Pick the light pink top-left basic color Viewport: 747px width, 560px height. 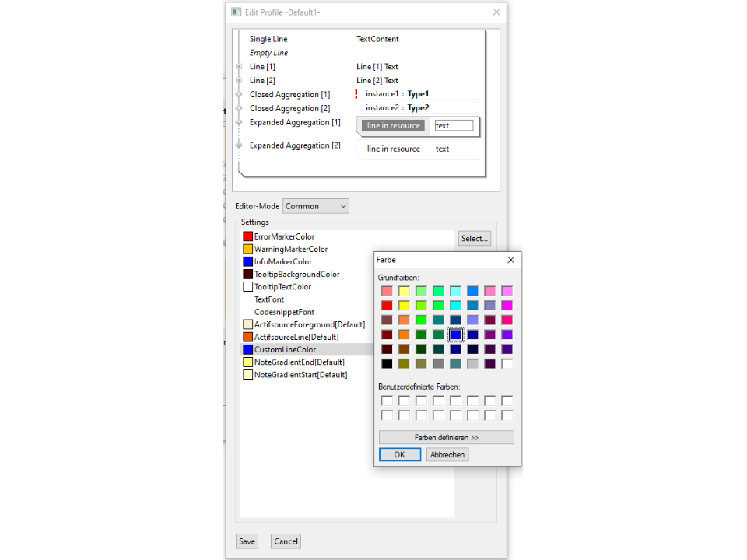[x=387, y=291]
